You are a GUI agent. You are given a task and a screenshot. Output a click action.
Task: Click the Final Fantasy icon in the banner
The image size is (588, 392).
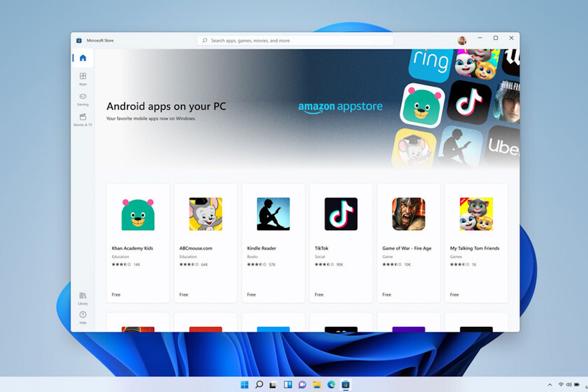[x=506, y=102]
